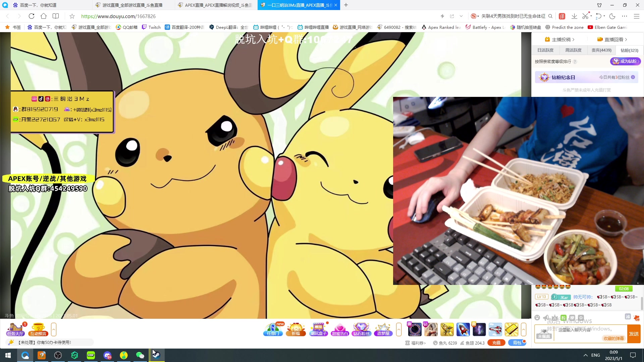Screen dimensions: 644x362
Task: Select the red rocket gift
Action: tap(463, 329)
